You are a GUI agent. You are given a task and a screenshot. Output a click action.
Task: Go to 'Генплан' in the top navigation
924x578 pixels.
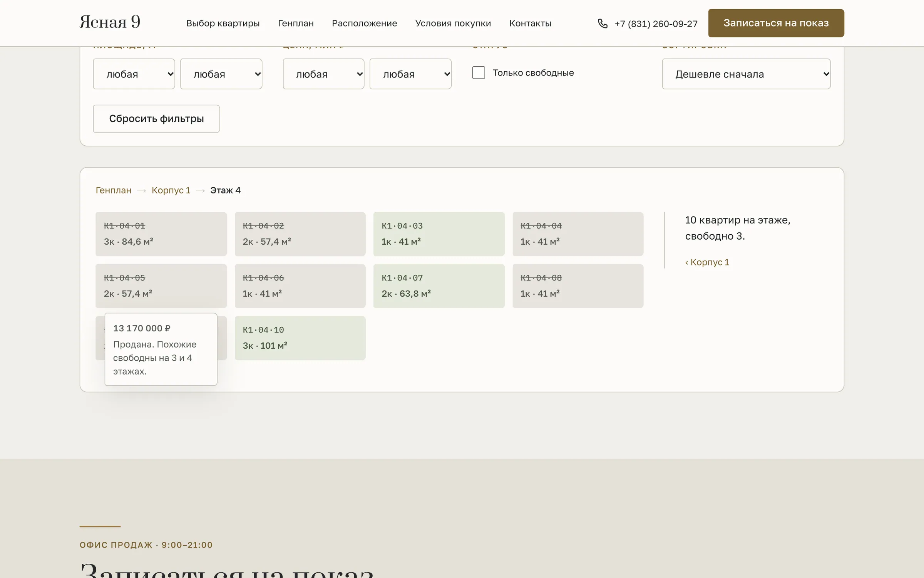296,24
